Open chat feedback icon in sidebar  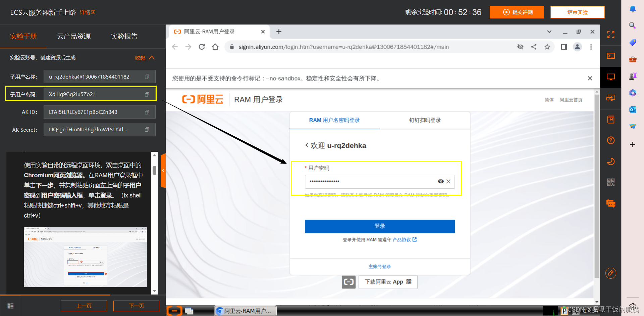611,204
